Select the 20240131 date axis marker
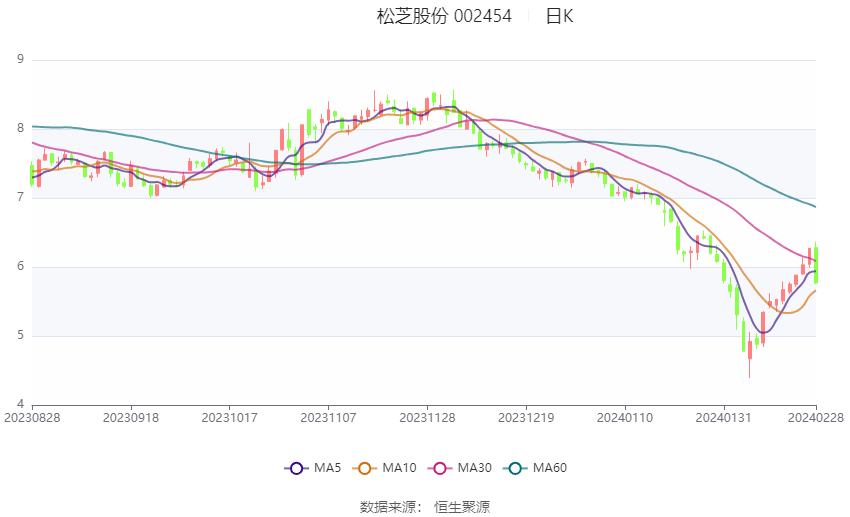This screenshot has width=850, height=517. click(724, 418)
